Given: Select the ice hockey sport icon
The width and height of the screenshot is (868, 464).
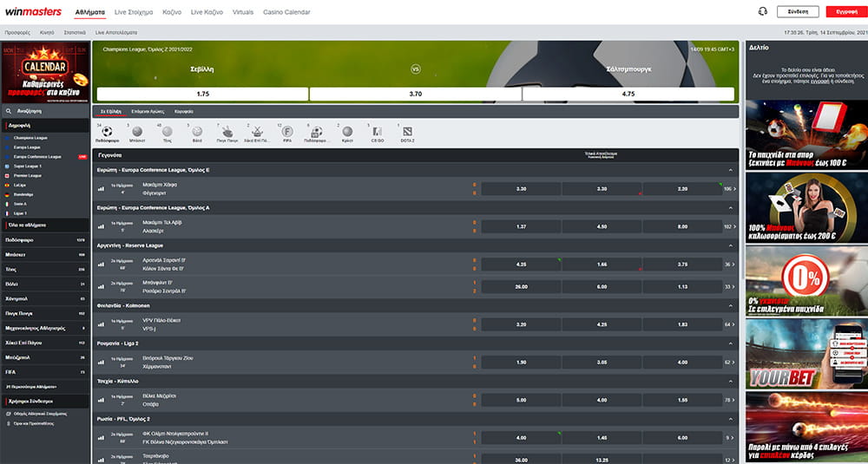Looking at the screenshot, I should [x=257, y=132].
